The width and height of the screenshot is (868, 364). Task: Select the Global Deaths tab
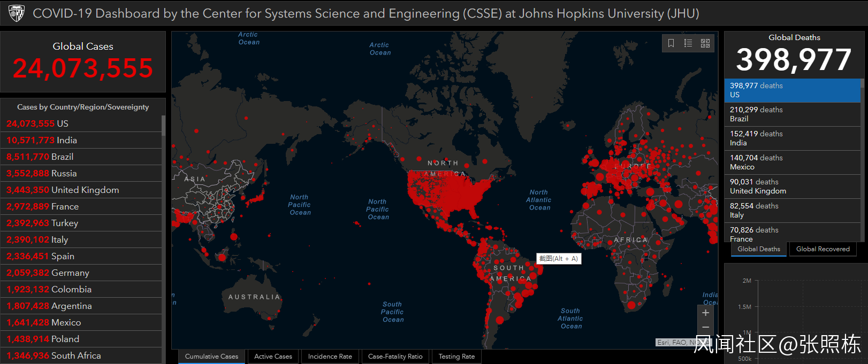pyautogui.click(x=758, y=249)
